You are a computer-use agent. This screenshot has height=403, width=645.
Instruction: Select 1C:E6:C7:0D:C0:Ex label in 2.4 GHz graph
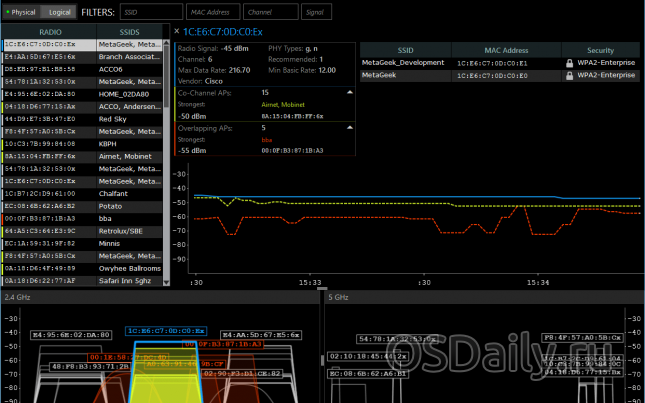(166, 330)
